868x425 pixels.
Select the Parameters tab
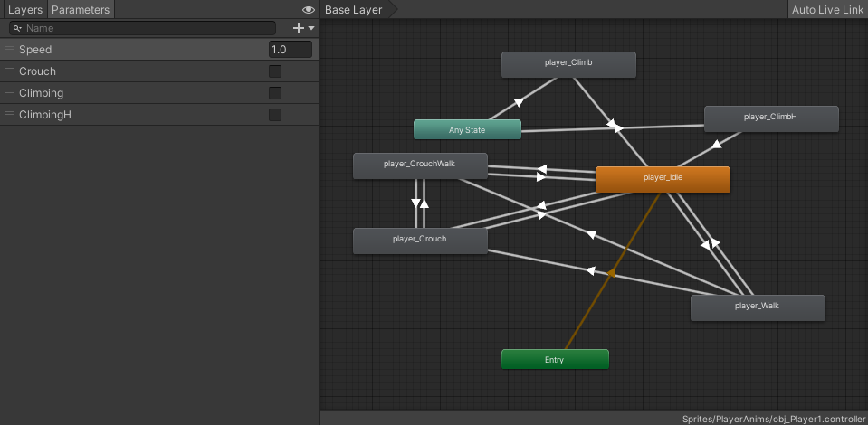(81, 10)
